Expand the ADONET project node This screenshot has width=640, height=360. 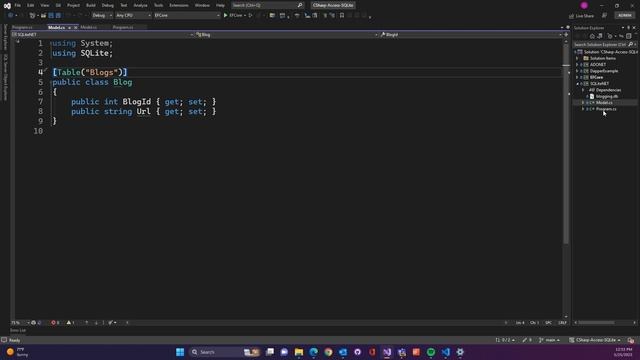coord(577,64)
